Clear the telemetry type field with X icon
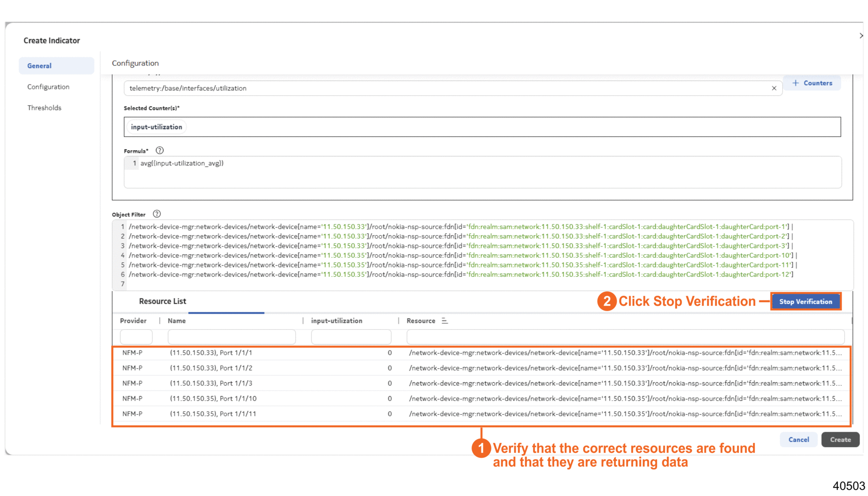This screenshot has width=868, height=496. [774, 88]
